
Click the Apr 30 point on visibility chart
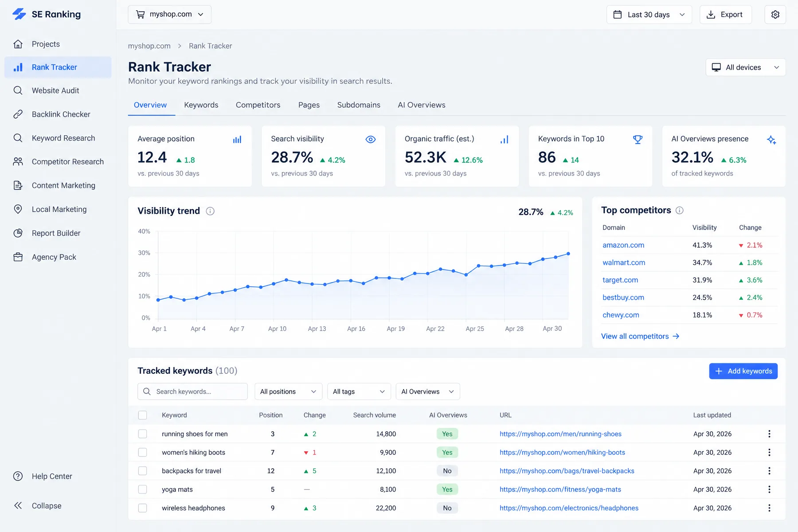click(x=568, y=254)
